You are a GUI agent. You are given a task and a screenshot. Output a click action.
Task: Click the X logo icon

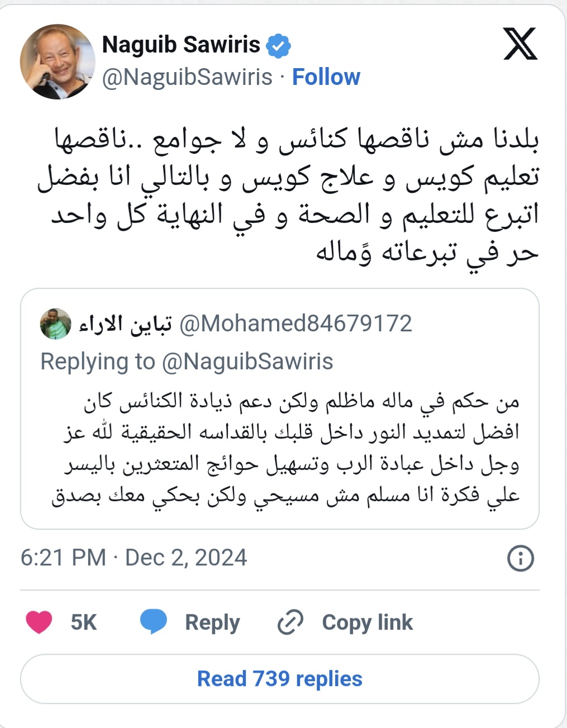pos(520,44)
